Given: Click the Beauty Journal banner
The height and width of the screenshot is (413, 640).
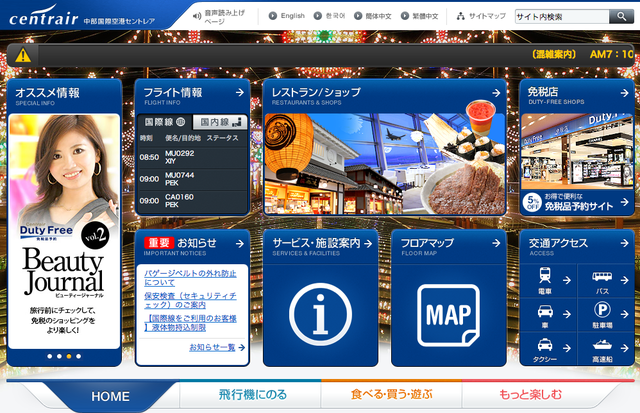Looking at the screenshot, I should (64, 231).
